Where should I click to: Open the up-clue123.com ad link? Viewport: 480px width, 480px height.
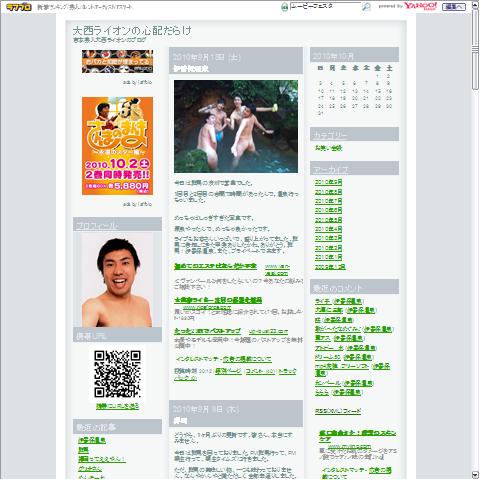(x=268, y=332)
